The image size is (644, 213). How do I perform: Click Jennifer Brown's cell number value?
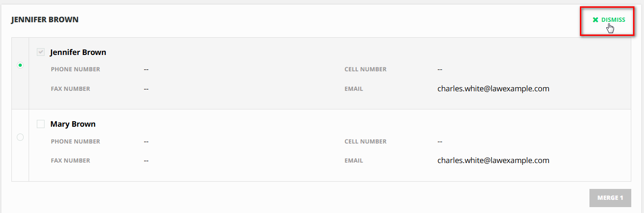tap(440, 69)
